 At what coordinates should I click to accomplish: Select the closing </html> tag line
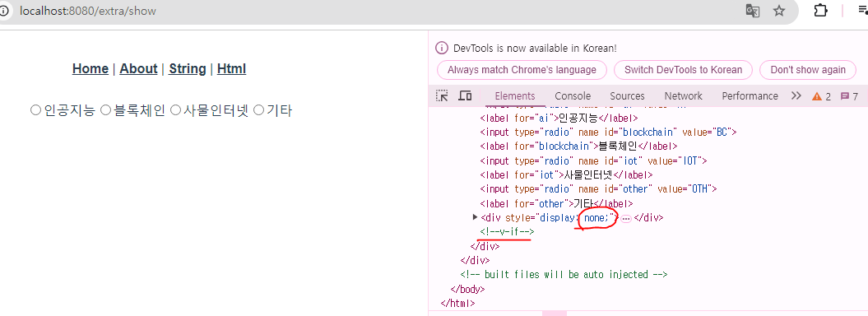coord(457,304)
